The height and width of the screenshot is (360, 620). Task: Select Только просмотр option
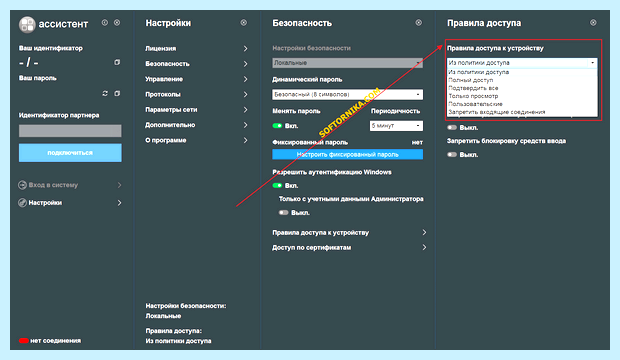pos(522,96)
